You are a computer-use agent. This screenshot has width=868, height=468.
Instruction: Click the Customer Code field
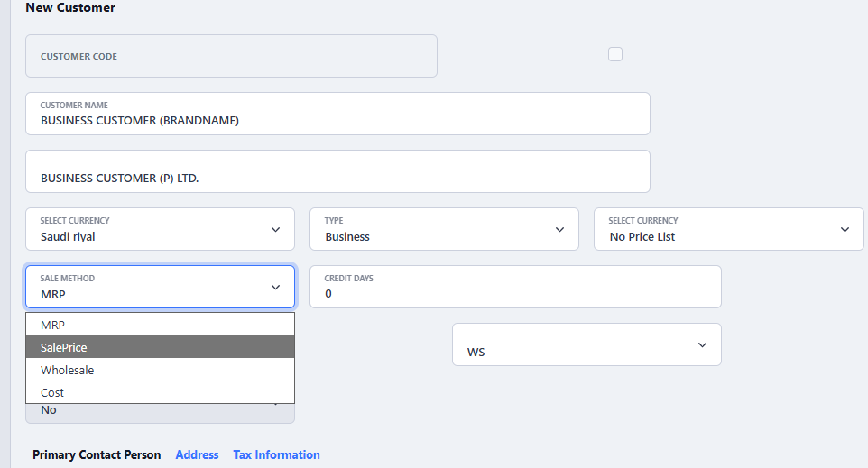click(231, 56)
